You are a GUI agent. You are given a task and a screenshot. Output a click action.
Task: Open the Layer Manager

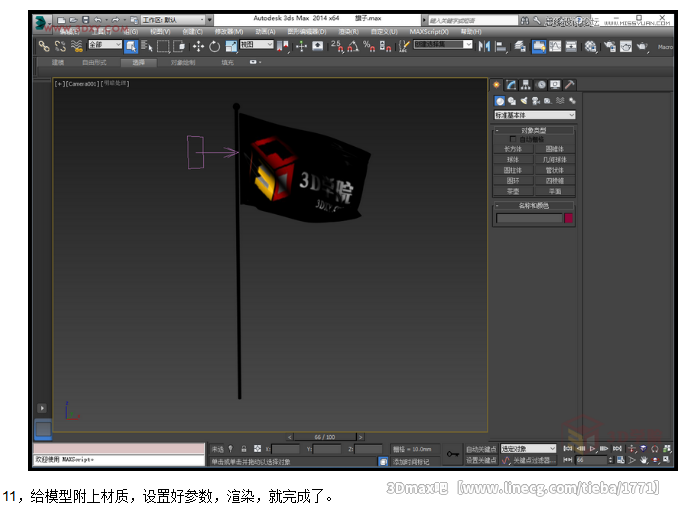pyautogui.click(x=520, y=46)
